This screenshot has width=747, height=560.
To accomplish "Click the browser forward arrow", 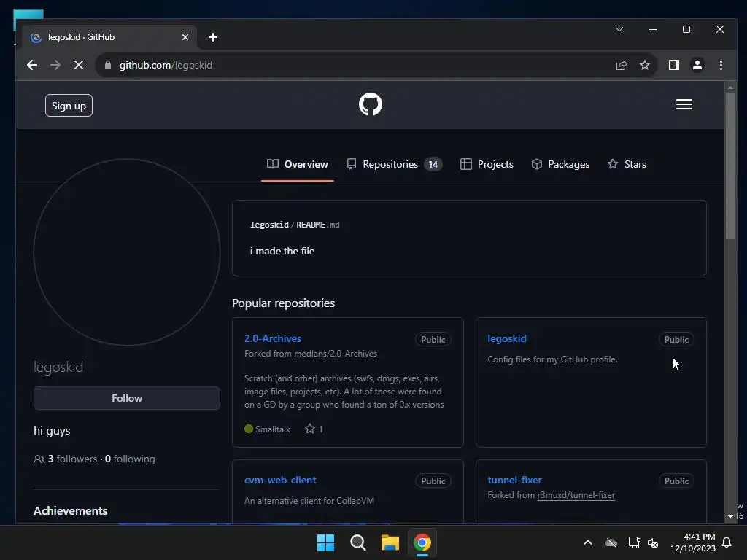I will [55, 65].
